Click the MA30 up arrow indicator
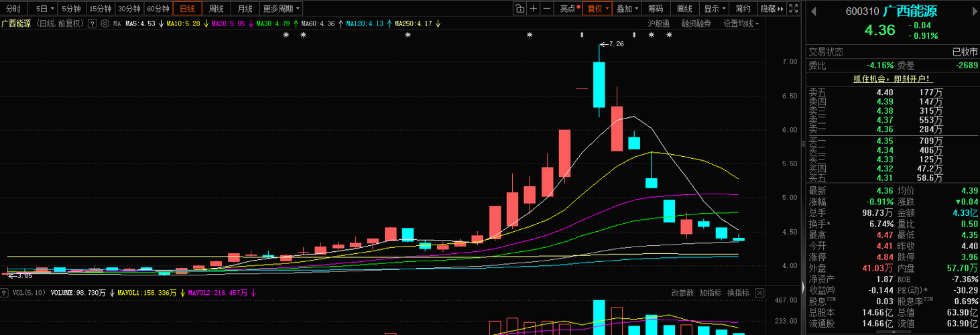The height and width of the screenshot is (335, 980). [x=296, y=23]
